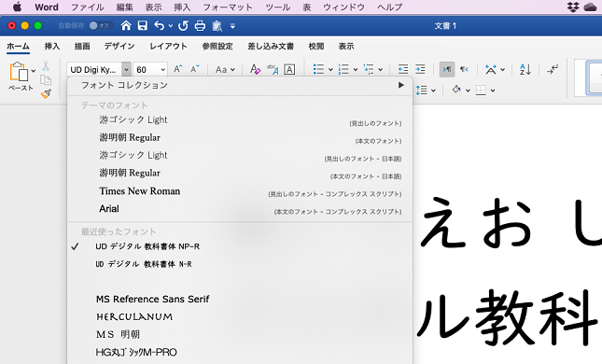Click the Home icon in title bar

(x=126, y=26)
